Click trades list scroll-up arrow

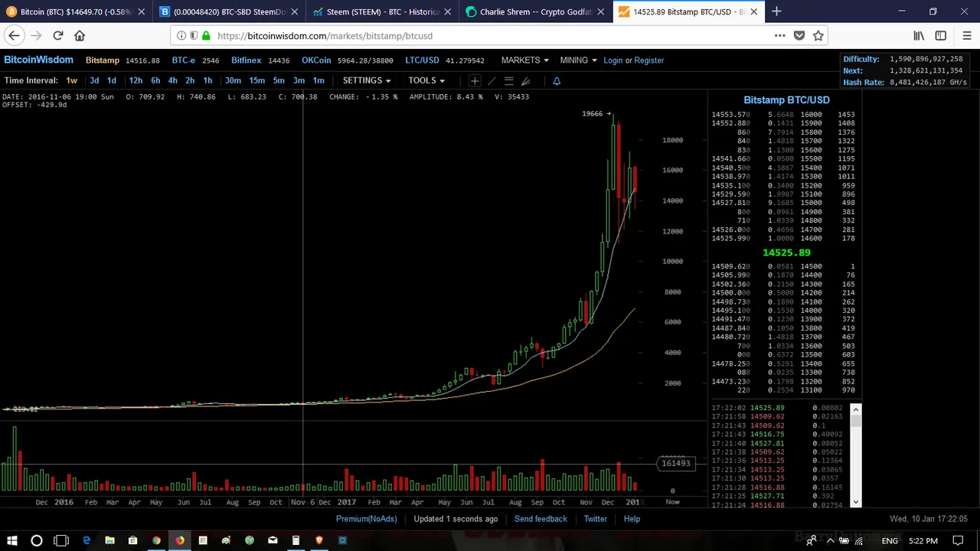[855, 409]
